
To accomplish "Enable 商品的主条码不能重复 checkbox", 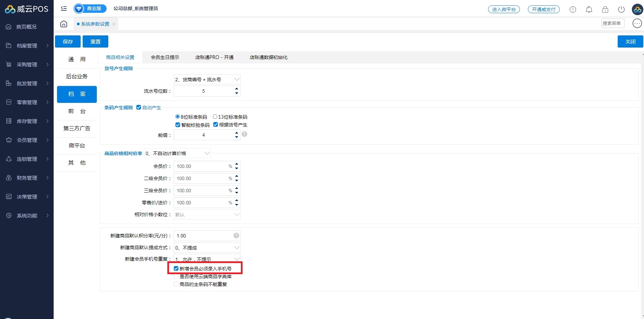I will point(176,284).
